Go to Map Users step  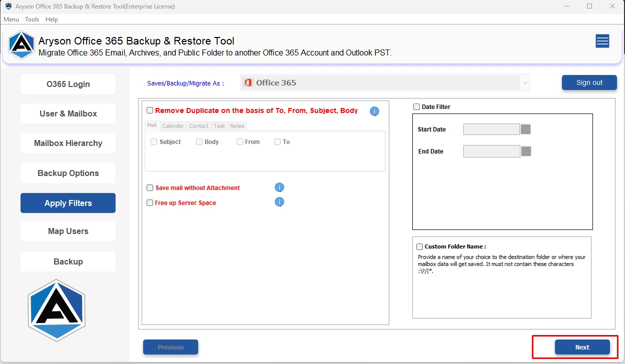(x=68, y=231)
